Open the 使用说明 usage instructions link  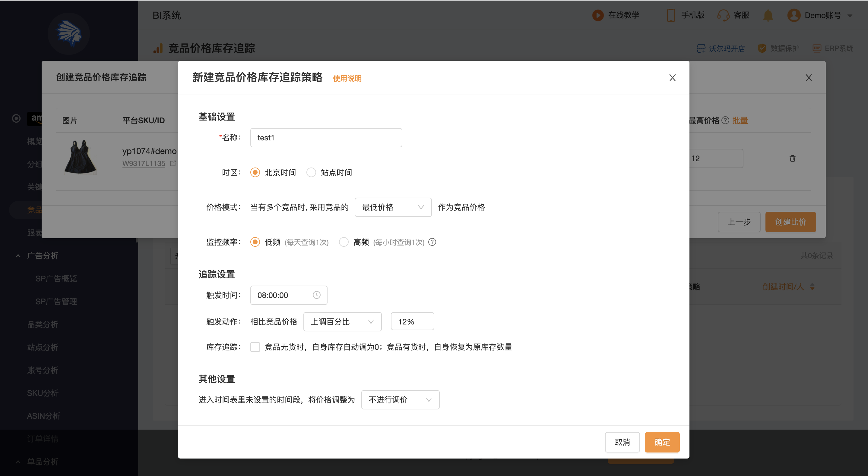tap(347, 78)
